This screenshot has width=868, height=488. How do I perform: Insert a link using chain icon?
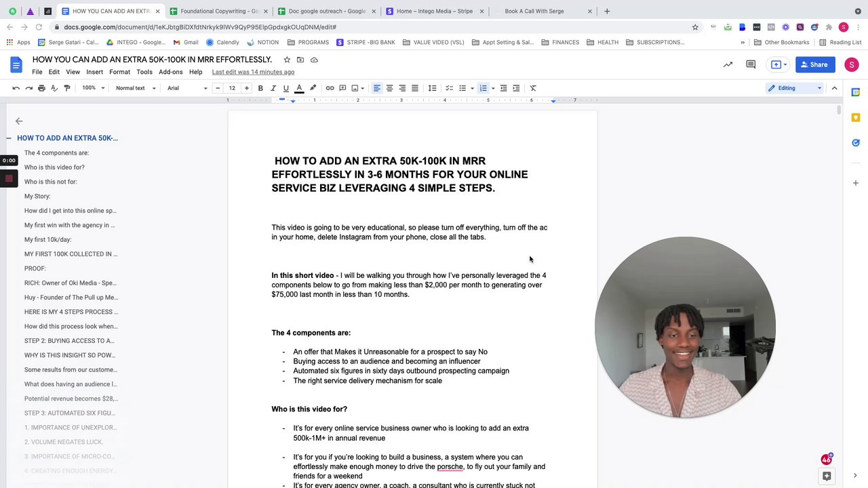pyautogui.click(x=330, y=88)
